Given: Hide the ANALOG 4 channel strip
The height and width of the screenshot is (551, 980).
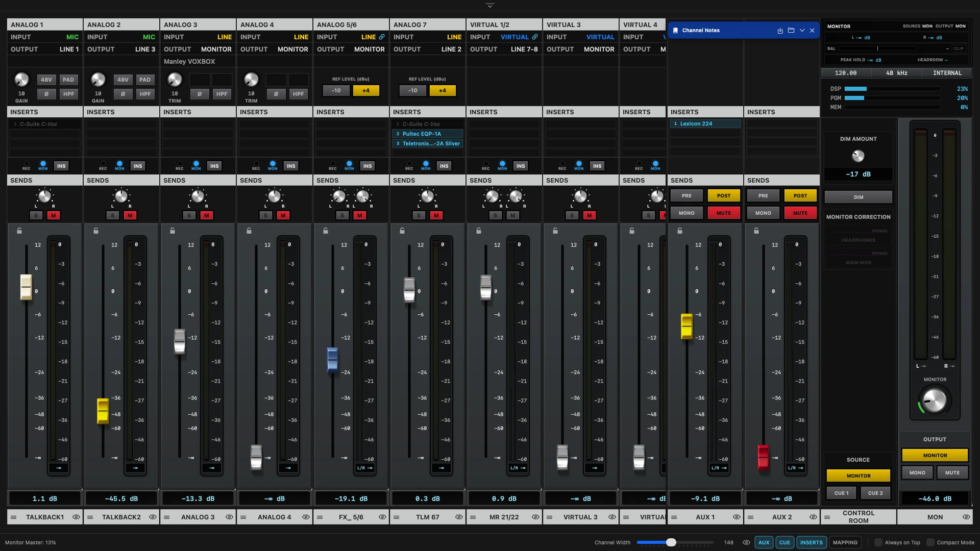Looking at the screenshot, I should pyautogui.click(x=306, y=517).
